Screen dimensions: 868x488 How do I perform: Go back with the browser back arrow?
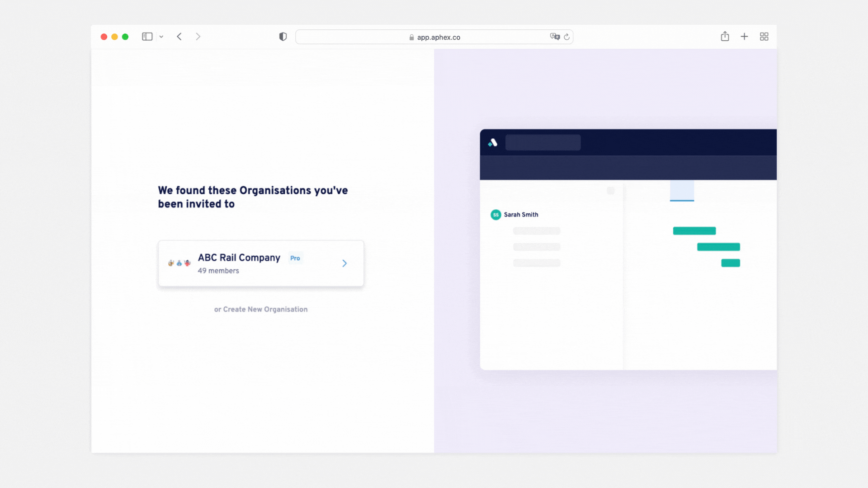click(x=179, y=37)
